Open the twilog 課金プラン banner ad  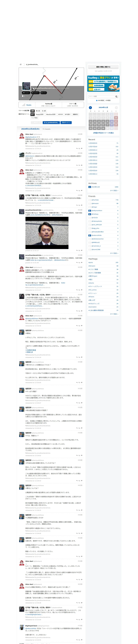103,84
